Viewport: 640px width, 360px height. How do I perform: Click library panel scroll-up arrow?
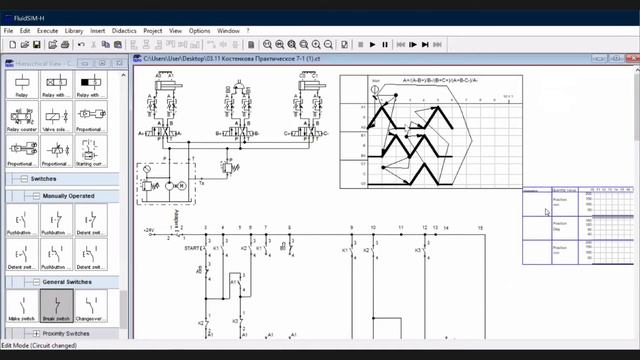pyautogui.click(x=123, y=75)
